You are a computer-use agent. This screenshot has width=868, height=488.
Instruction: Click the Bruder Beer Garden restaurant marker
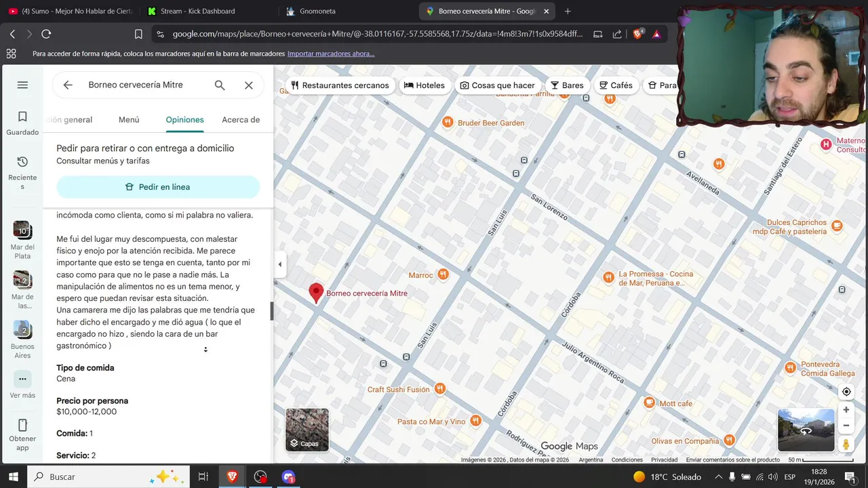pos(448,123)
